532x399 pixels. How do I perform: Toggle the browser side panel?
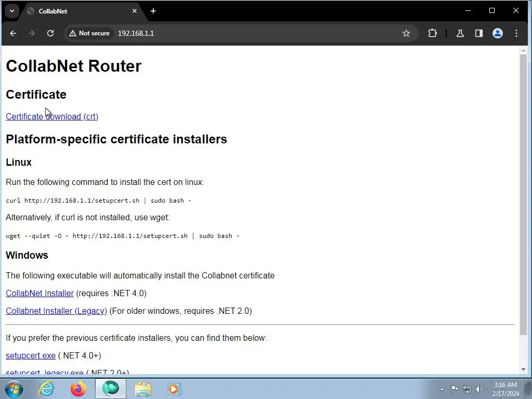pyautogui.click(x=478, y=33)
